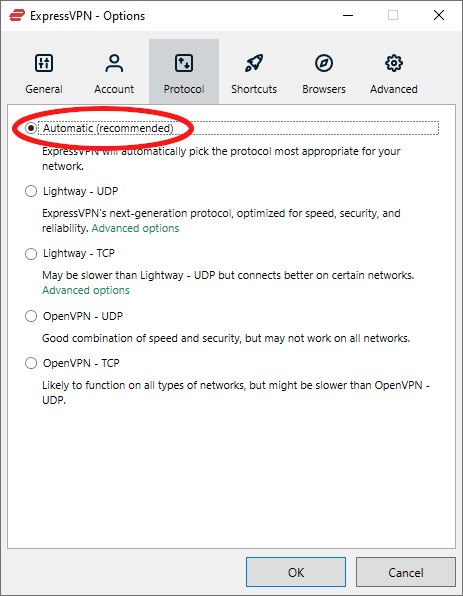Select OpenVPN - TCP radio button

click(x=31, y=363)
